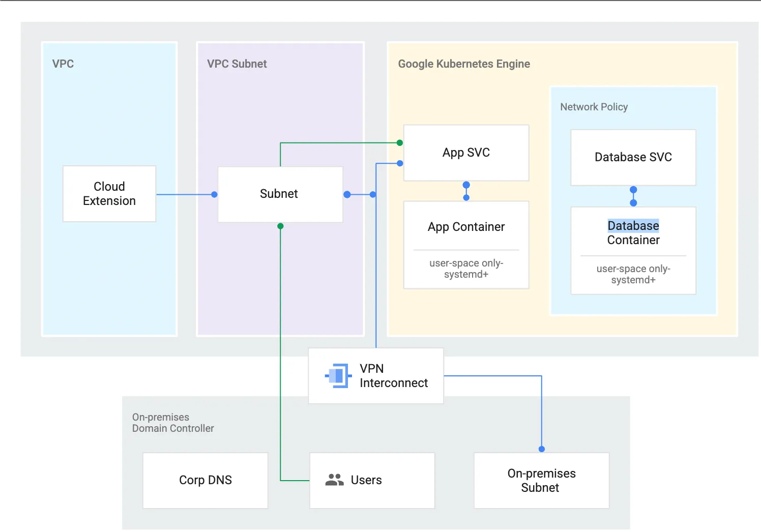Select the Corp DNS box
This screenshot has width=761, height=532.
(x=206, y=480)
